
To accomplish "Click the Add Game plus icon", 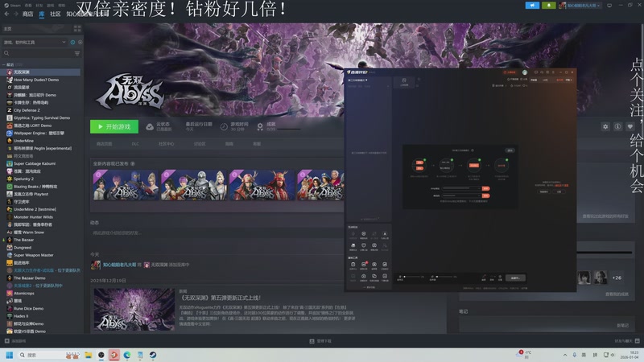I will (7, 341).
